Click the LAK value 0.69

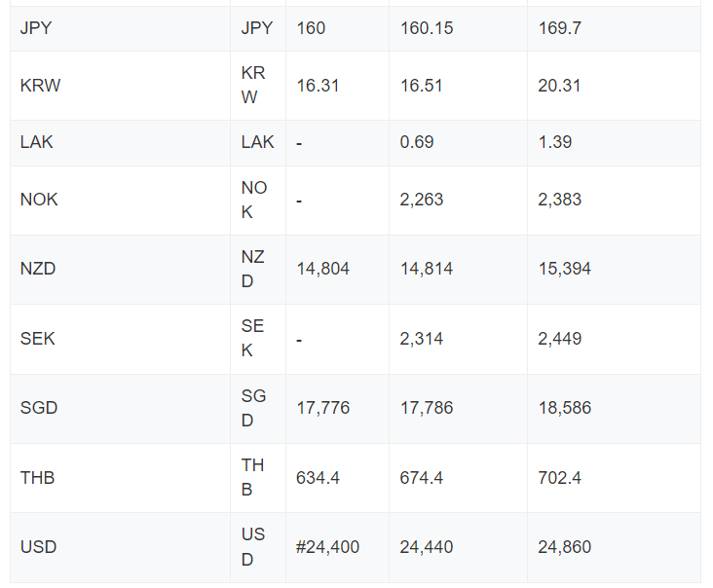coord(417,142)
